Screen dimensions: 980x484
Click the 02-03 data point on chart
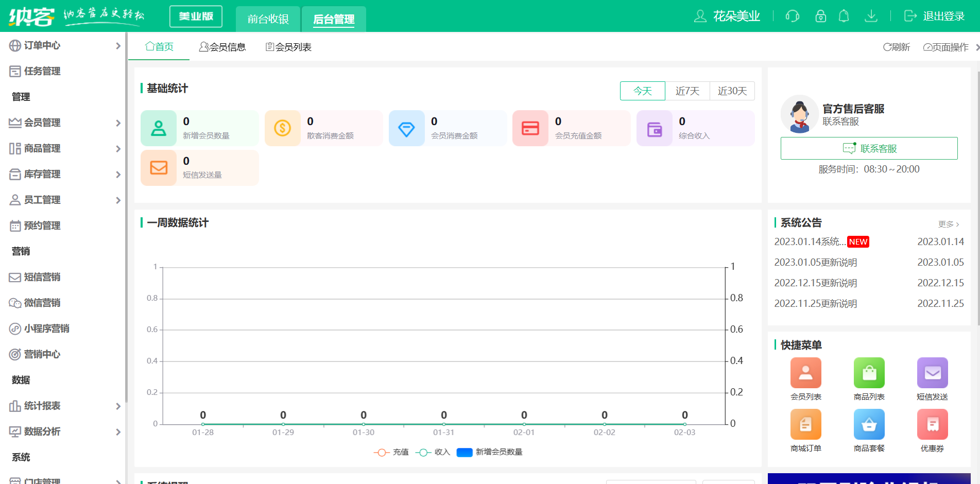coord(685,424)
